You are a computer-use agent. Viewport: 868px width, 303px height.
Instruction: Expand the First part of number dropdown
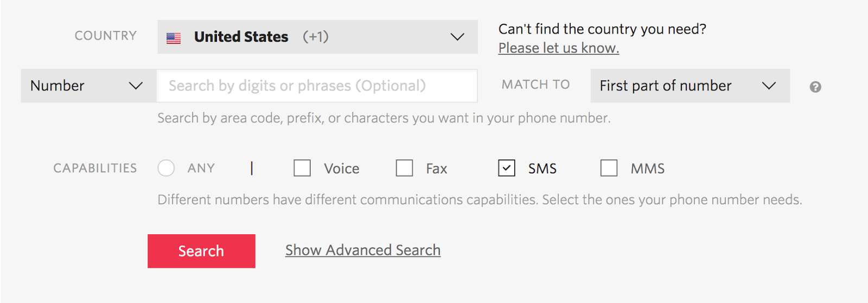point(690,86)
